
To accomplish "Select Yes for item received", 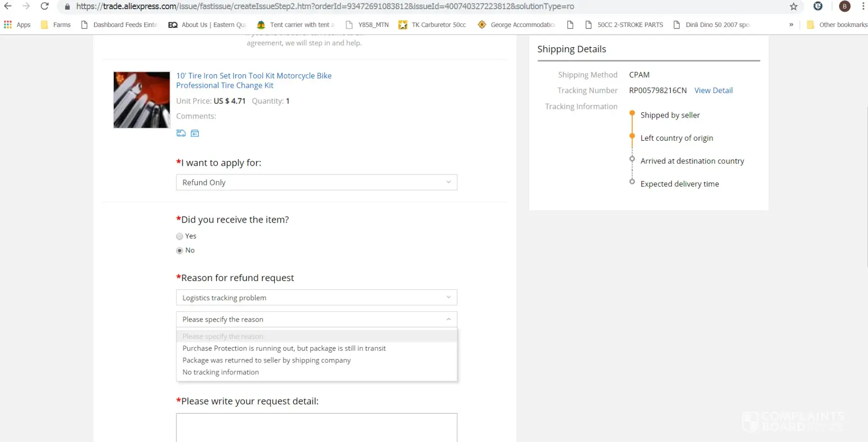I will tap(180, 236).
